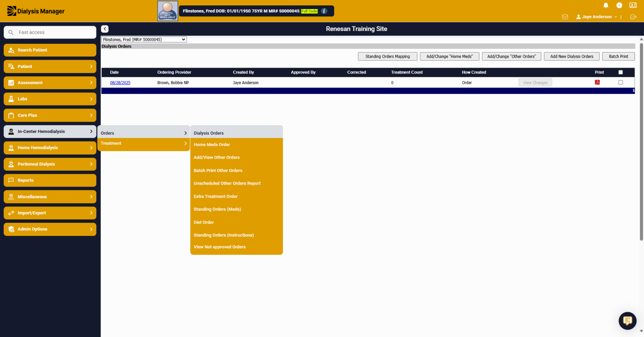This screenshot has height=337, width=644.
Task: Collapse sidebar with the back arrow button
Action: (x=105, y=29)
